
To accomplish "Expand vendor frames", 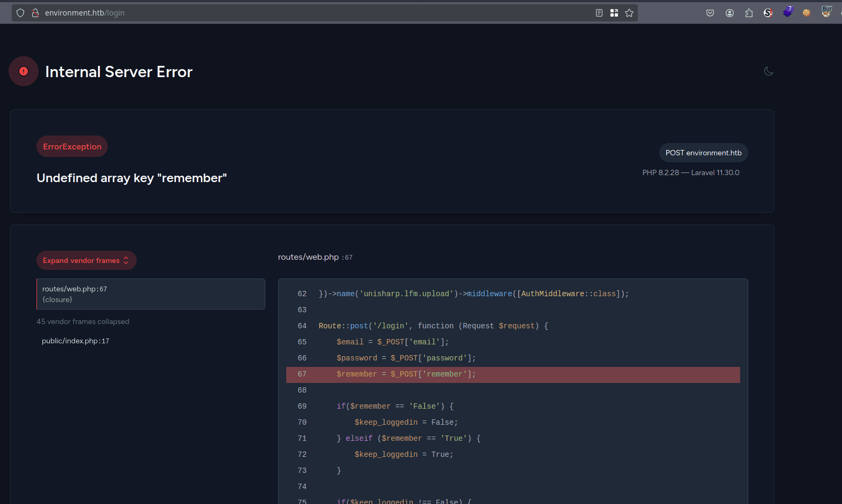I will [86, 260].
